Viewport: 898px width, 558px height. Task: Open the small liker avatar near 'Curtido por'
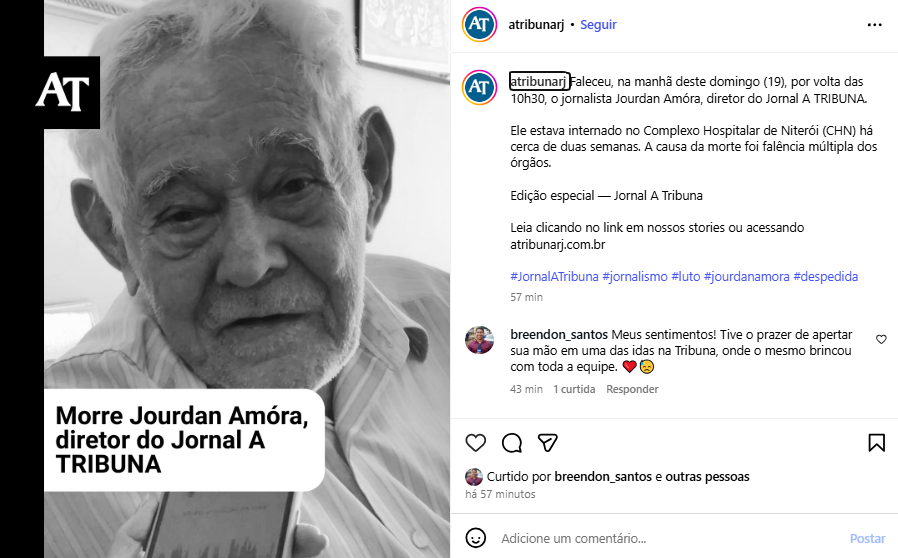474,477
